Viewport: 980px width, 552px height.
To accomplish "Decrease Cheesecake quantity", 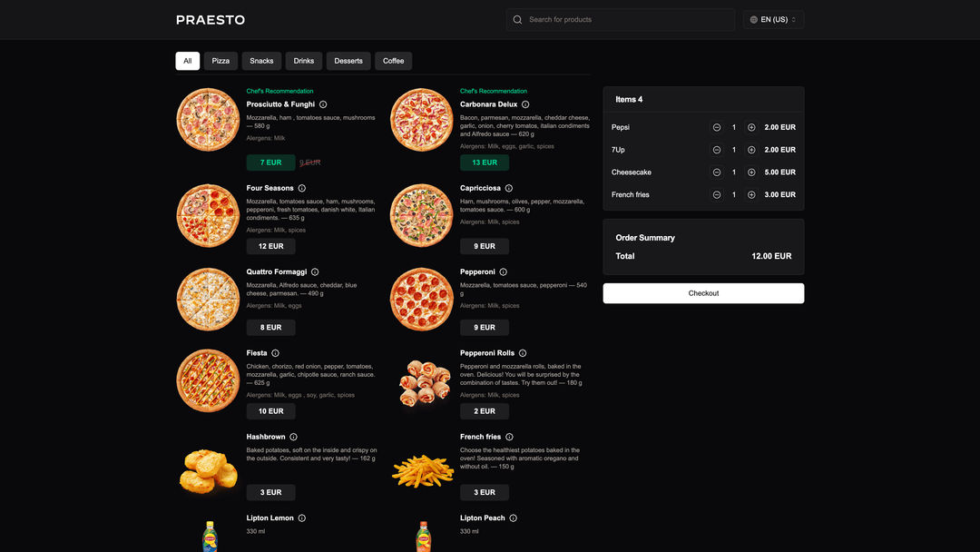I will click(717, 172).
